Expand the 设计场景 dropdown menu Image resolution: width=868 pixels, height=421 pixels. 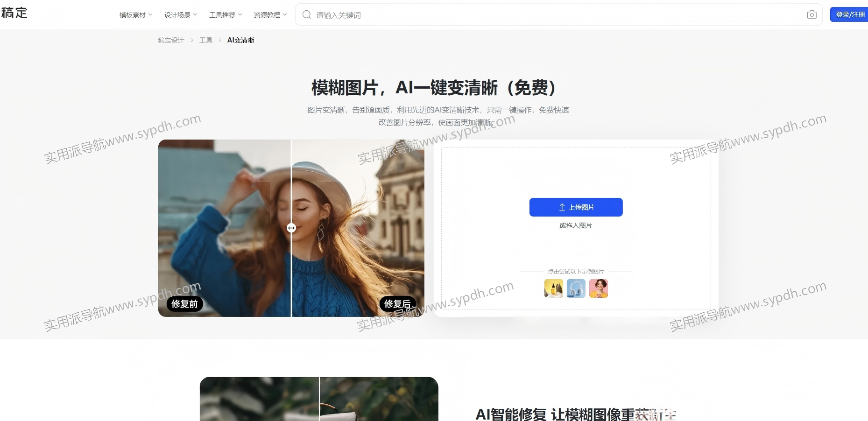pos(181,15)
